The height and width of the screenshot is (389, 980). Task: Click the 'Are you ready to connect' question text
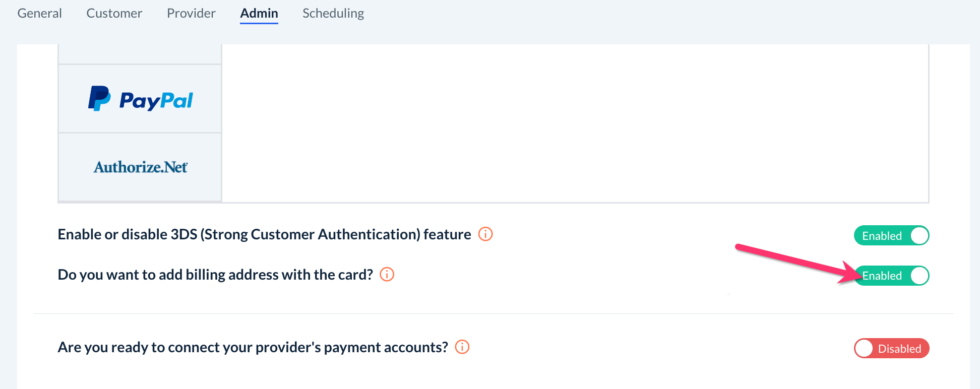tap(253, 347)
